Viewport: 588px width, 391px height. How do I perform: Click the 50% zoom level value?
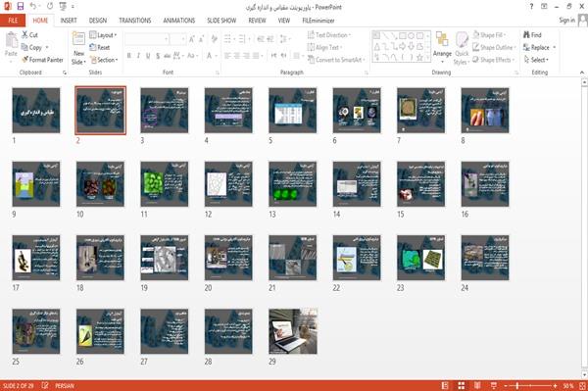(x=568, y=386)
